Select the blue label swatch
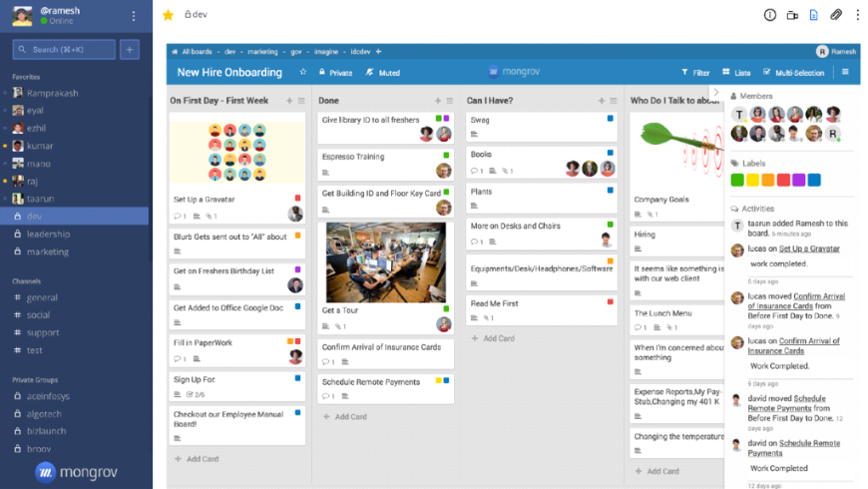Screen dimensions: 868x489 (x=814, y=180)
